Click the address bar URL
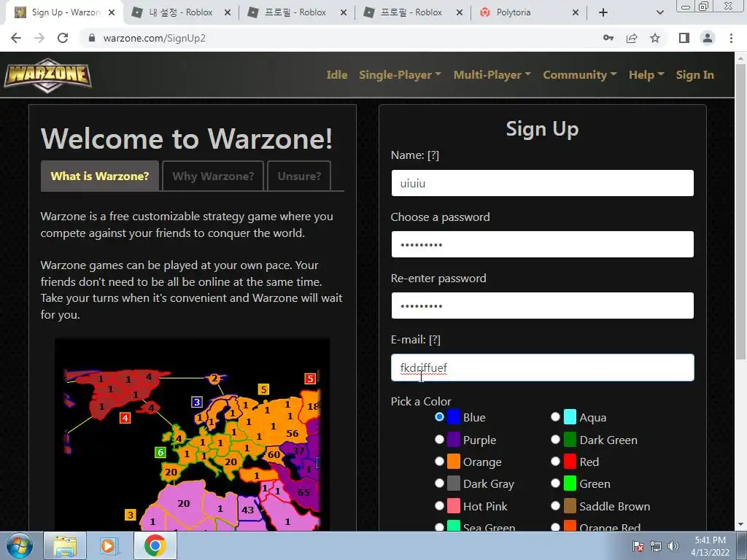This screenshot has height=560, width=747. [155, 38]
